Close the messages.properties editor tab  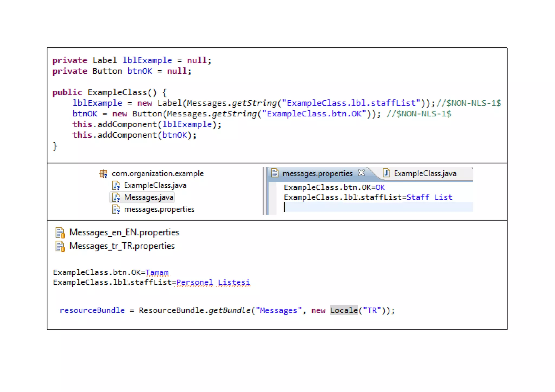pyautogui.click(x=361, y=173)
